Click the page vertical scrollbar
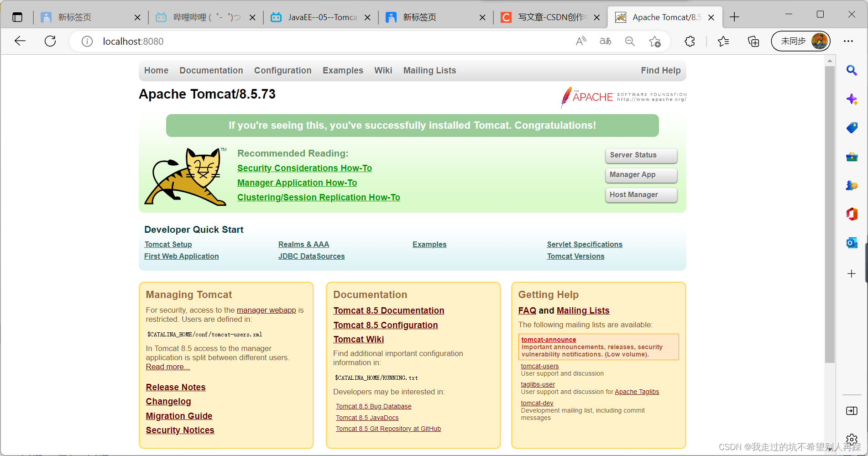Image resolution: width=868 pixels, height=456 pixels. [830, 215]
